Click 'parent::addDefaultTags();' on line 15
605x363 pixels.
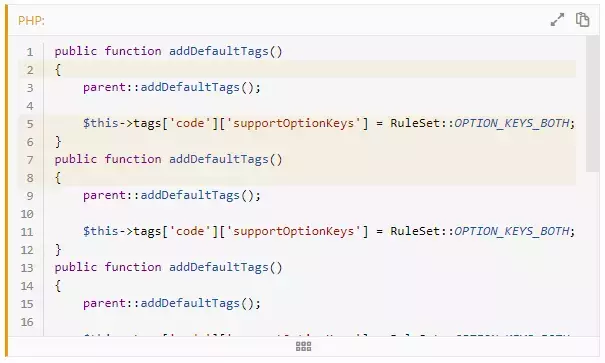click(172, 304)
